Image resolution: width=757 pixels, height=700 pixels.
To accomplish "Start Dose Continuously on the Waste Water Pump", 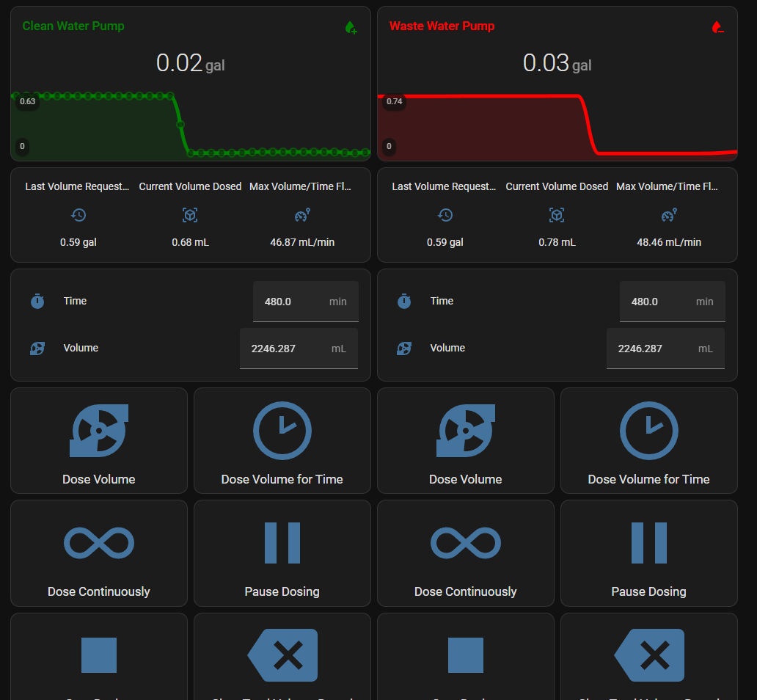I will click(x=466, y=553).
